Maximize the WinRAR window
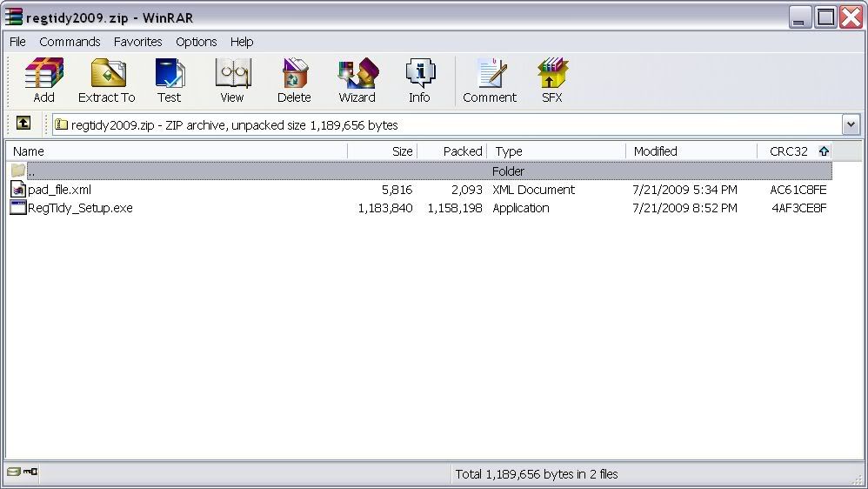The image size is (868, 489). [825, 17]
